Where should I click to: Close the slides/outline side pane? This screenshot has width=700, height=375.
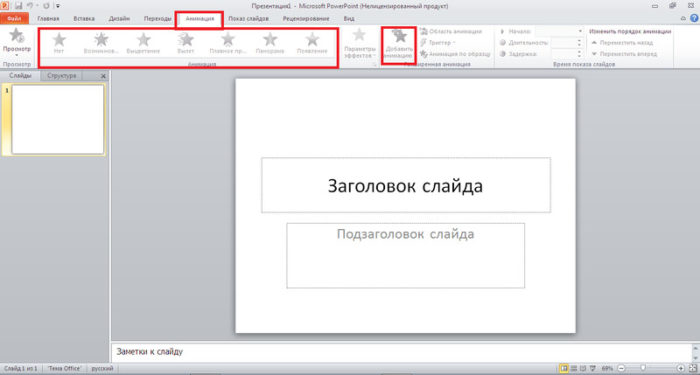[x=103, y=76]
